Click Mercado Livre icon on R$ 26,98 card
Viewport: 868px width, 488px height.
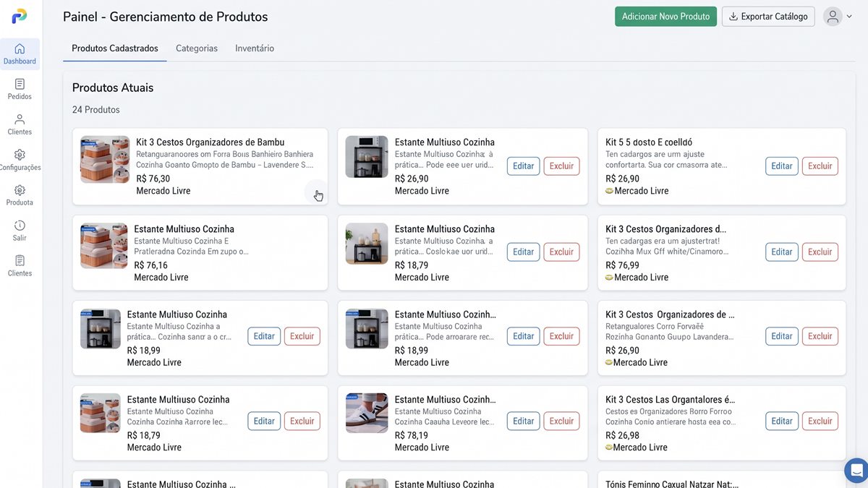point(609,448)
